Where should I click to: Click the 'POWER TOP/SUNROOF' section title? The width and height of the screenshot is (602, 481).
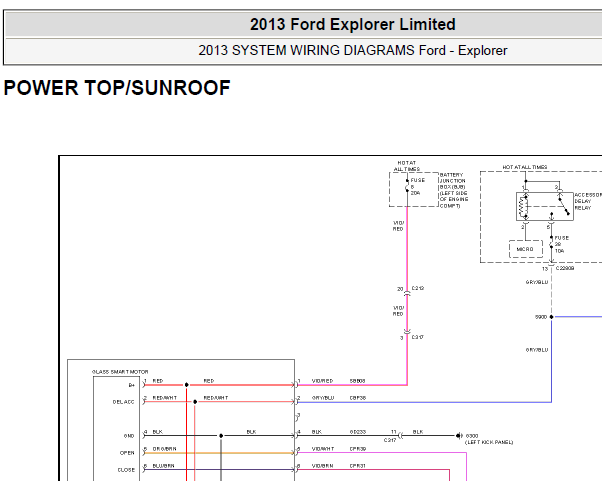tap(117, 88)
